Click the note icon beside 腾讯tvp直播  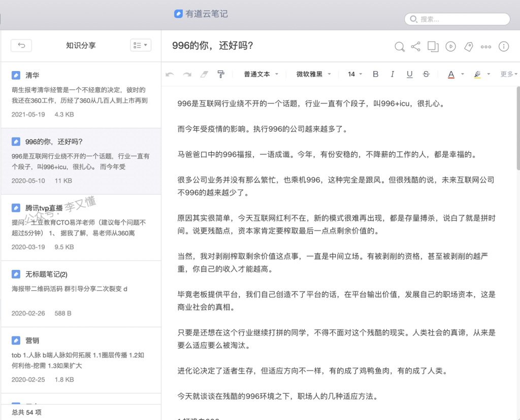click(x=16, y=207)
